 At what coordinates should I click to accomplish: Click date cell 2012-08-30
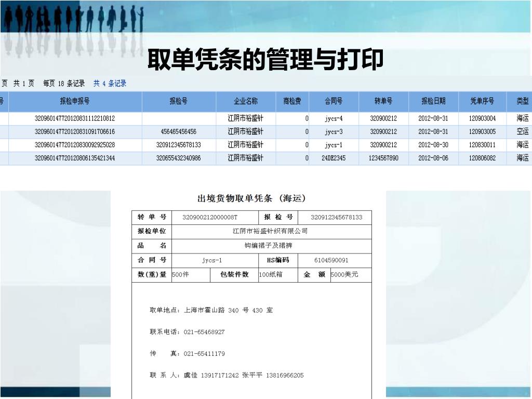[x=433, y=145]
